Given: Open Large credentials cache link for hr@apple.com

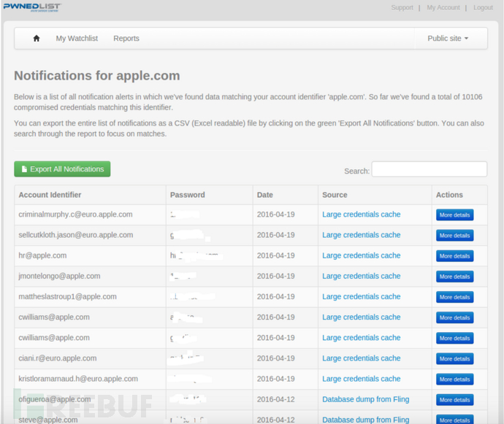Looking at the screenshot, I should (362, 255).
